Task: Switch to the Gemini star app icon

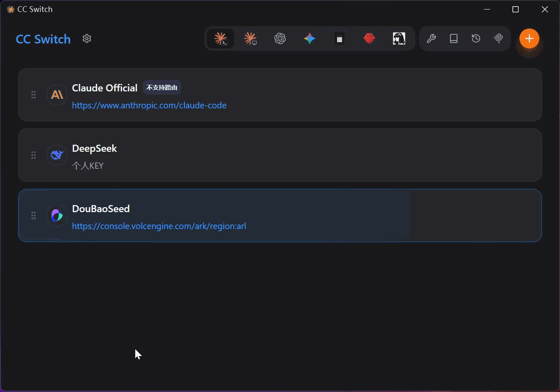Action: point(310,38)
